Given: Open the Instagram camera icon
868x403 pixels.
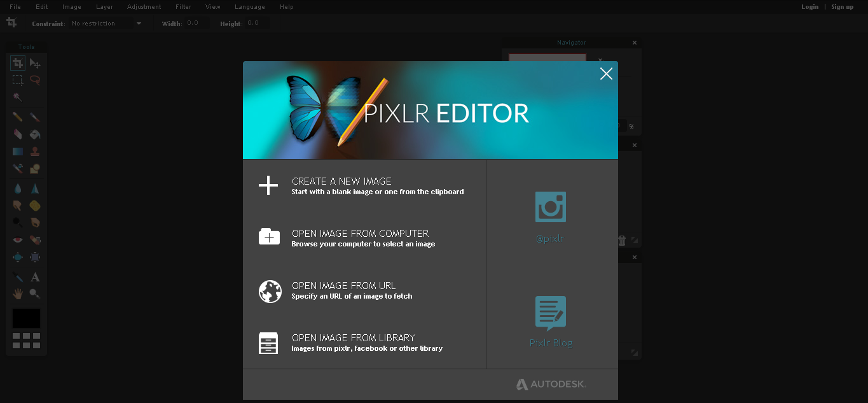Looking at the screenshot, I should [551, 207].
